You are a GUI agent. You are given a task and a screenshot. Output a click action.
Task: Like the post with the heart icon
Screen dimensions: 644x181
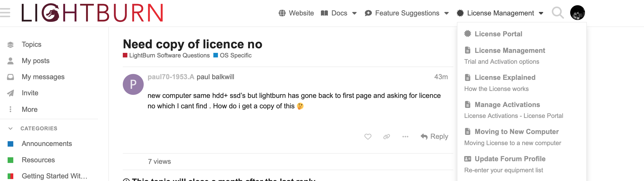(x=368, y=137)
